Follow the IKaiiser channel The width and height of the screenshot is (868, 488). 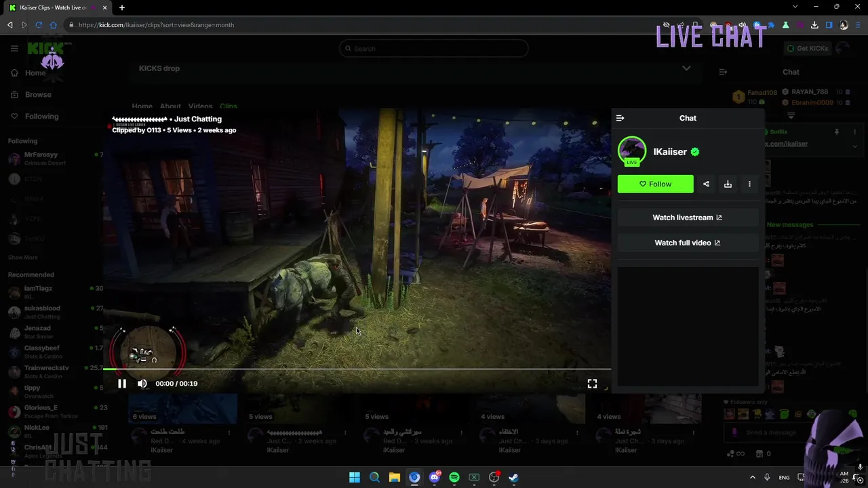(655, 184)
